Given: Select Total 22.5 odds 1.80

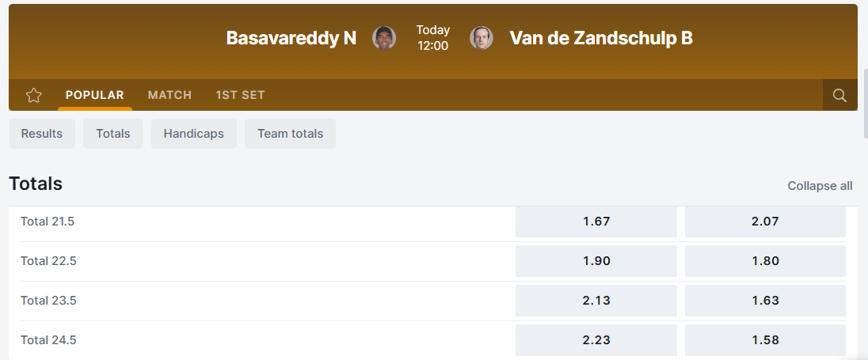Looking at the screenshot, I should 765,261.
